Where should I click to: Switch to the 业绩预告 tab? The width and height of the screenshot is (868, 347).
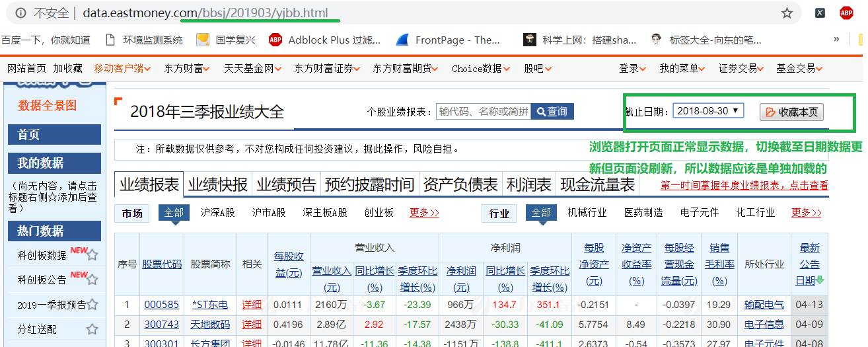pos(287,184)
